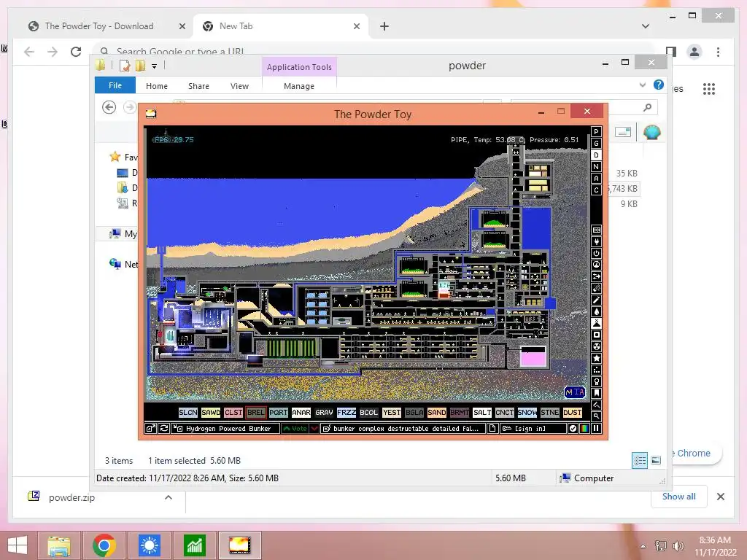
Task: Select the SAND element swatch
Action: click(x=436, y=413)
